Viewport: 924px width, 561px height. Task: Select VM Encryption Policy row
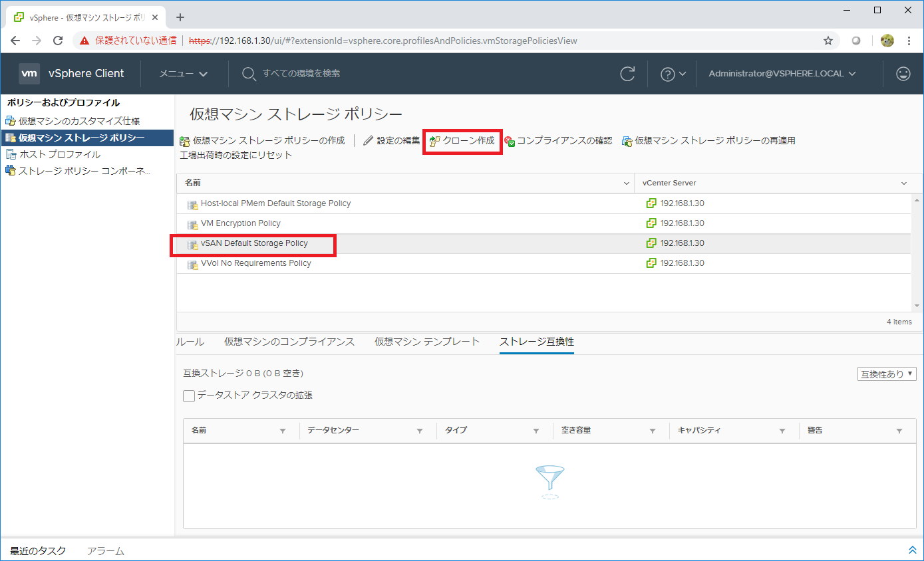543,223
